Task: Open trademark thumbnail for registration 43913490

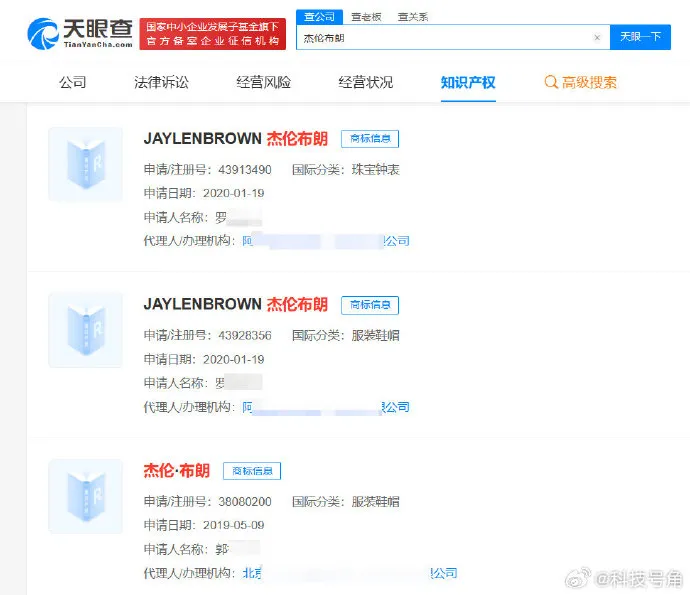Action: [85, 164]
